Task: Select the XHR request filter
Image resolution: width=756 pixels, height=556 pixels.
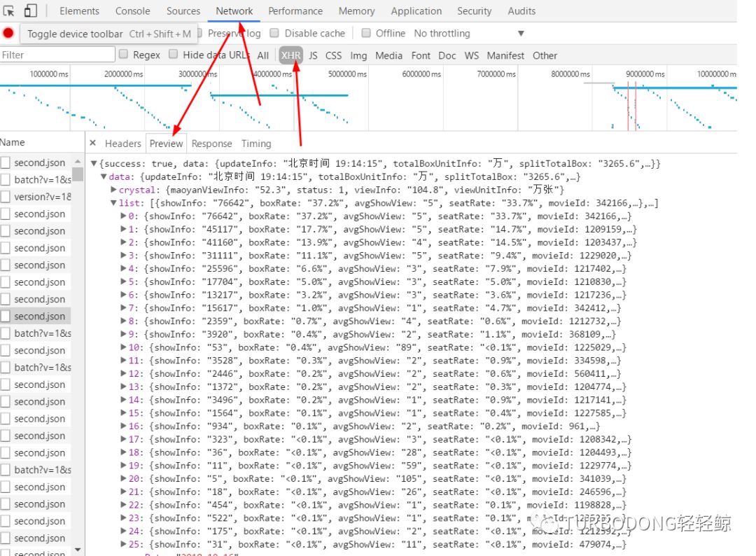Action: pyautogui.click(x=290, y=55)
